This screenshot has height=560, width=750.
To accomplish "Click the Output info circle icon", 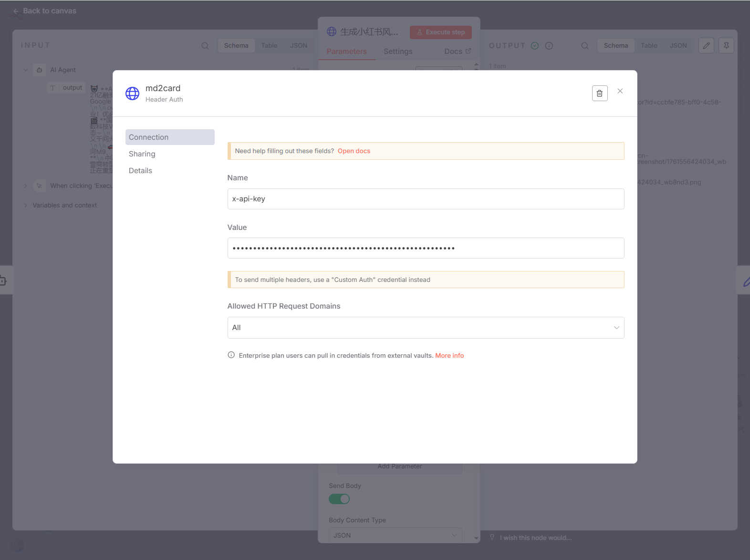I will tap(549, 46).
